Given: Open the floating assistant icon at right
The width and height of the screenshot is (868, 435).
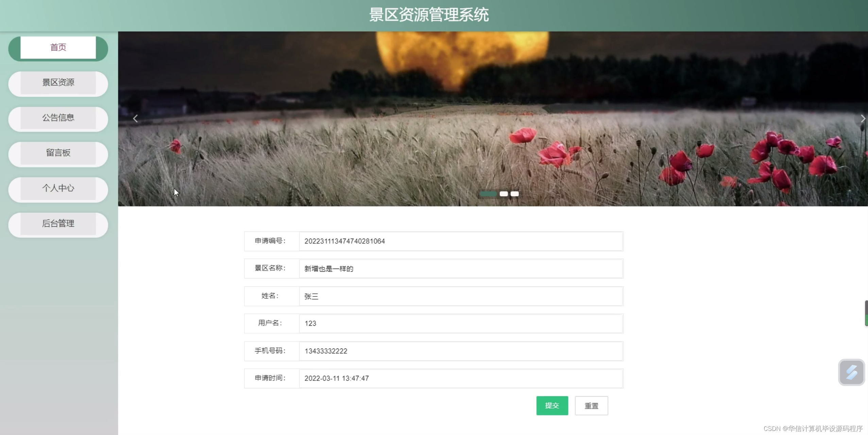Looking at the screenshot, I should pyautogui.click(x=851, y=372).
